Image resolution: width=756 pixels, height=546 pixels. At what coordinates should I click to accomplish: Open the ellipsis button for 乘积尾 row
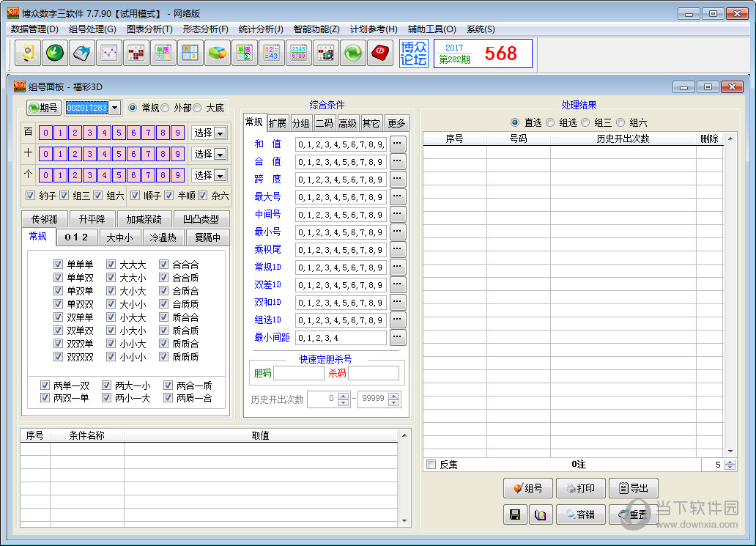tap(397, 249)
